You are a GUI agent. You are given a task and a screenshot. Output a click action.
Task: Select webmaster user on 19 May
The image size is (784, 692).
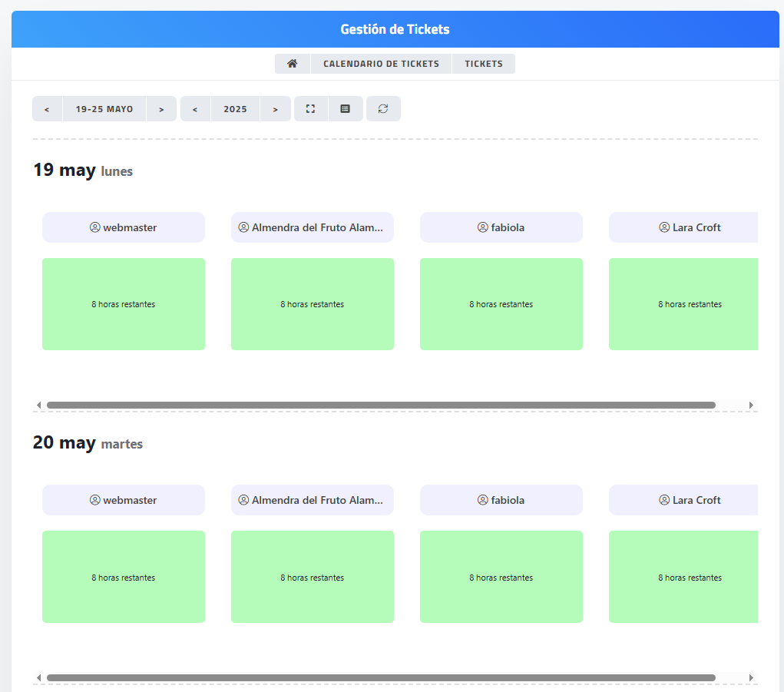[124, 227]
